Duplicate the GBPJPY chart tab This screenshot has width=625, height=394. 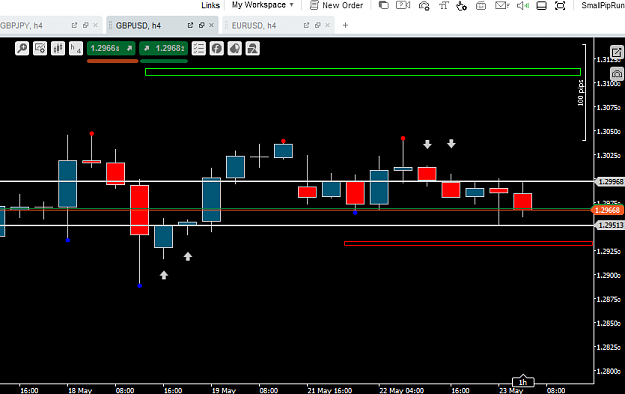pyautogui.click(x=85, y=25)
